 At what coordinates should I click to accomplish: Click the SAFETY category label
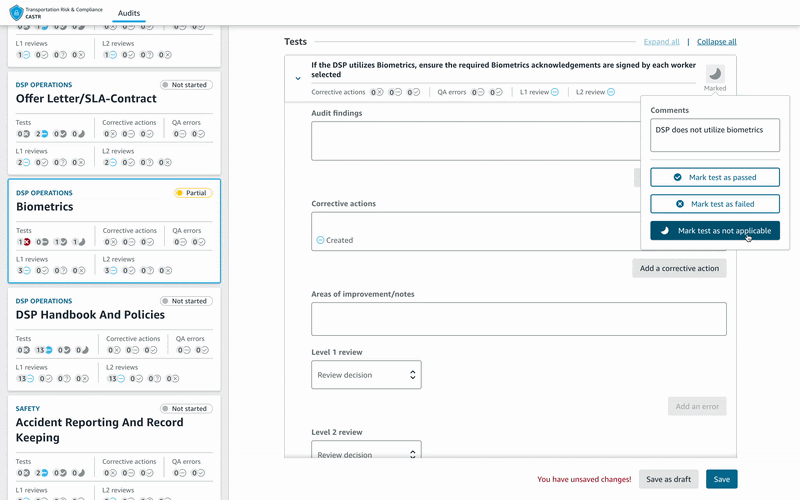tap(28, 409)
